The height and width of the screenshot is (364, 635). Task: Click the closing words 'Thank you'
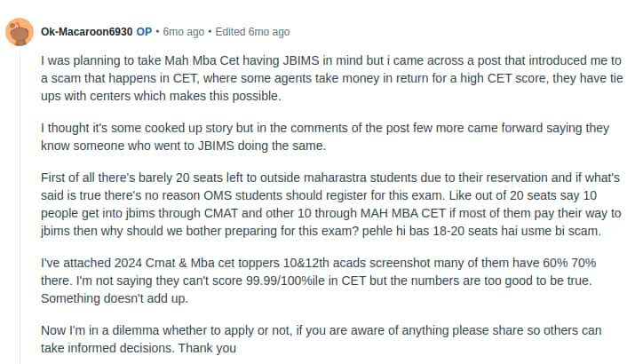click(x=207, y=348)
